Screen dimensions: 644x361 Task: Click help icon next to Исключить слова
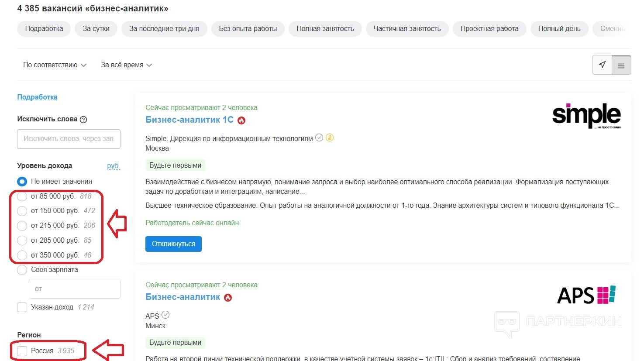coord(83,120)
